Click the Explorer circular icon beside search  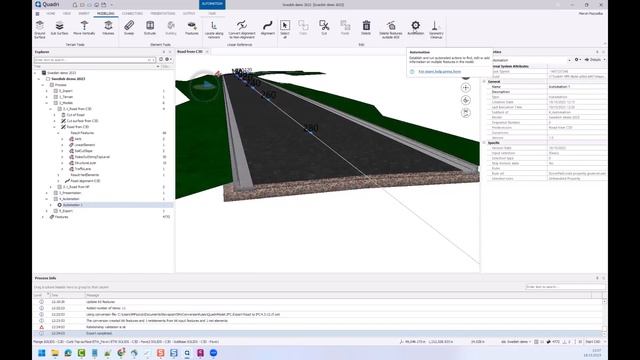click(161, 60)
